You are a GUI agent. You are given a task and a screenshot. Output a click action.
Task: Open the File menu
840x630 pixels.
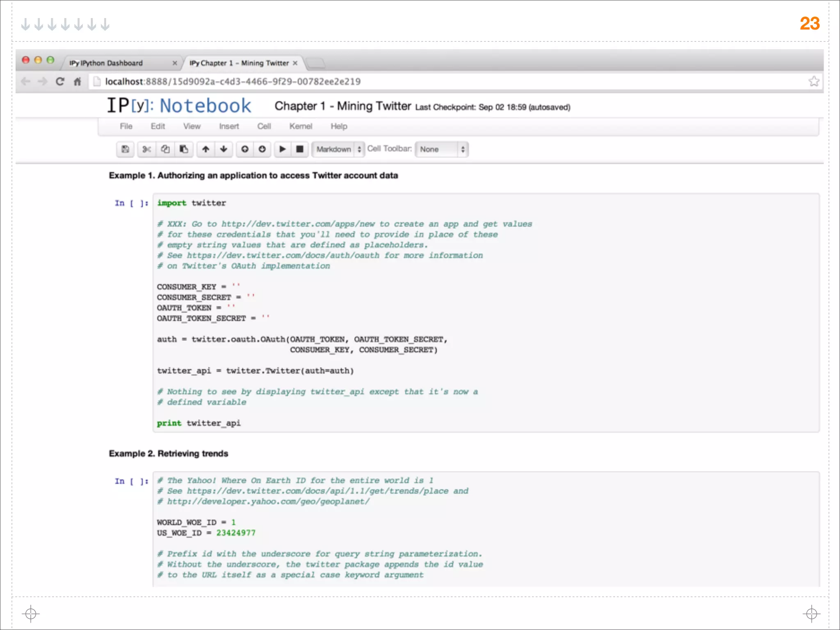pyautogui.click(x=126, y=126)
